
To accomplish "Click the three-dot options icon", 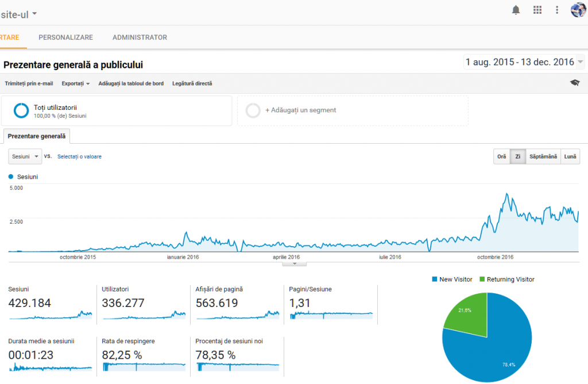I will (x=556, y=10).
